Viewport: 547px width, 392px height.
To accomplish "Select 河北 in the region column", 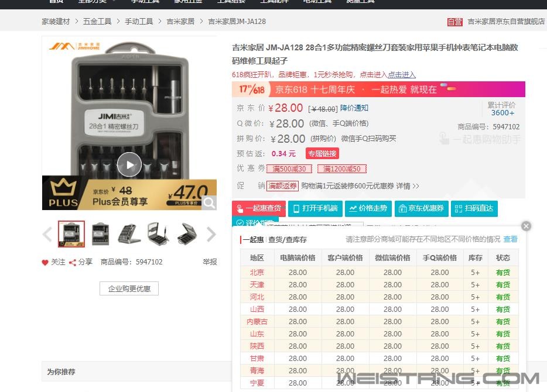I will (257, 297).
